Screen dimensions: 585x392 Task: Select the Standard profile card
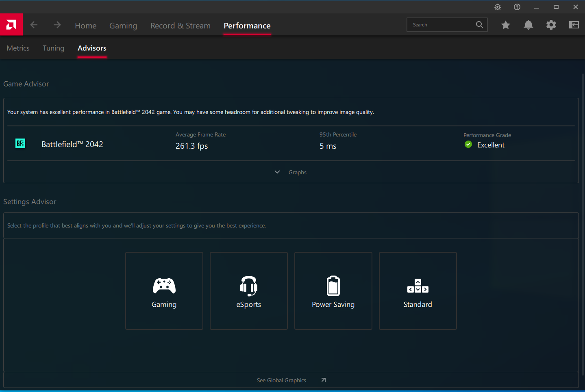418,291
